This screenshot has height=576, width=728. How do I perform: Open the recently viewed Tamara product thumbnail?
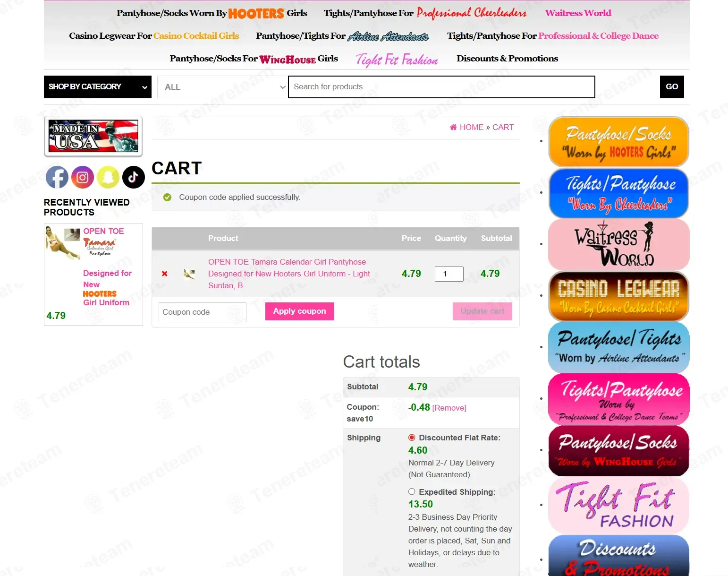pos(63,244)
